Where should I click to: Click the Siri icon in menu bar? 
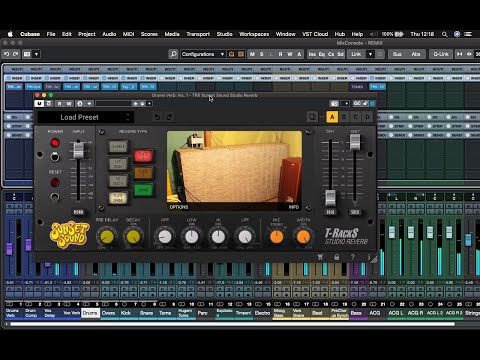(x=457, y=34)
